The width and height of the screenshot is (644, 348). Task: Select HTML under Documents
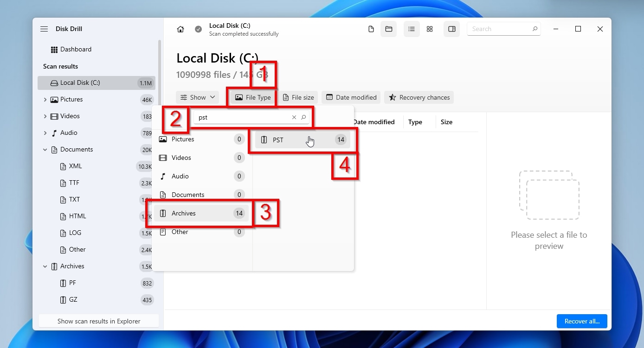[x=77, y=216]
